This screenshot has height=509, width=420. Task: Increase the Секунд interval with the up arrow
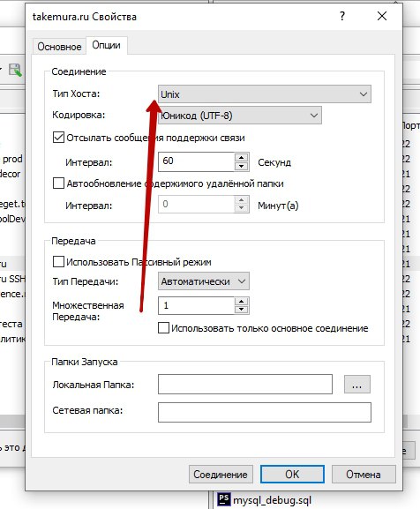tap(241, 157)
